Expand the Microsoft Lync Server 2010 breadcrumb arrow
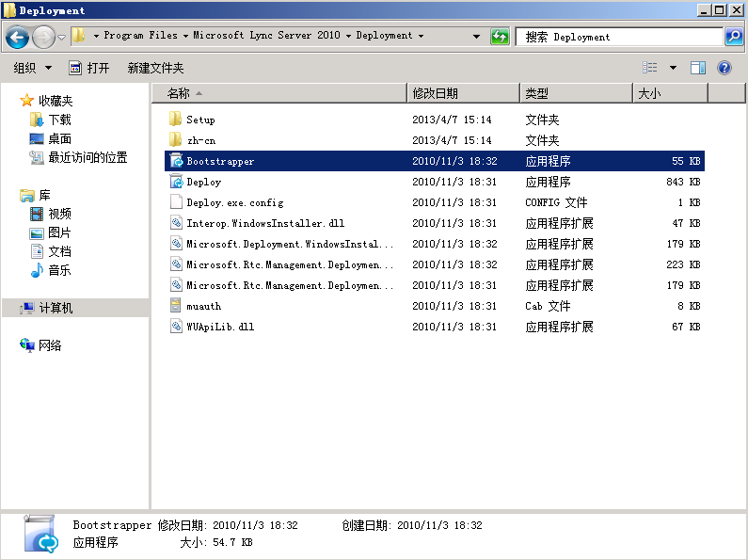 click(x=185, y=36)
